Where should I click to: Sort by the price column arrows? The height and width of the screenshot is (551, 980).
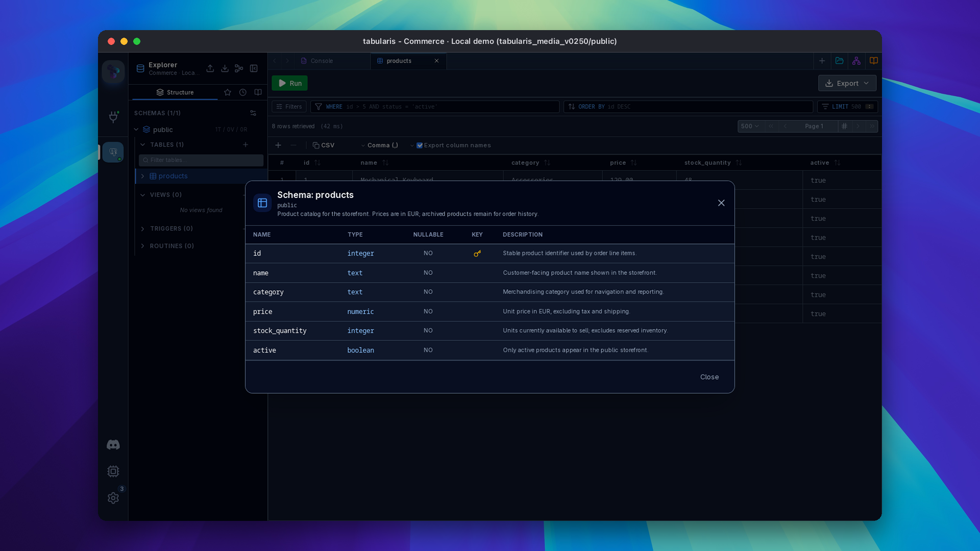pyautogui.click(x=633, y=163)
